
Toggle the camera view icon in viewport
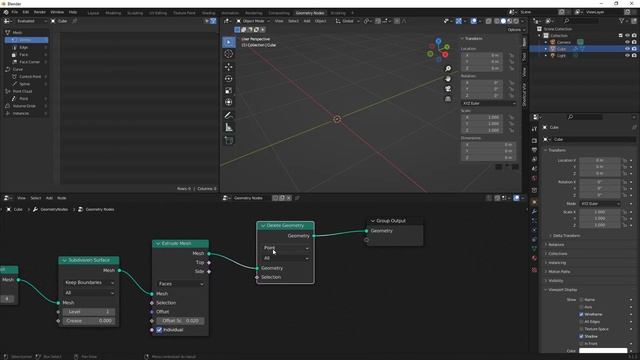coord(448,89)
